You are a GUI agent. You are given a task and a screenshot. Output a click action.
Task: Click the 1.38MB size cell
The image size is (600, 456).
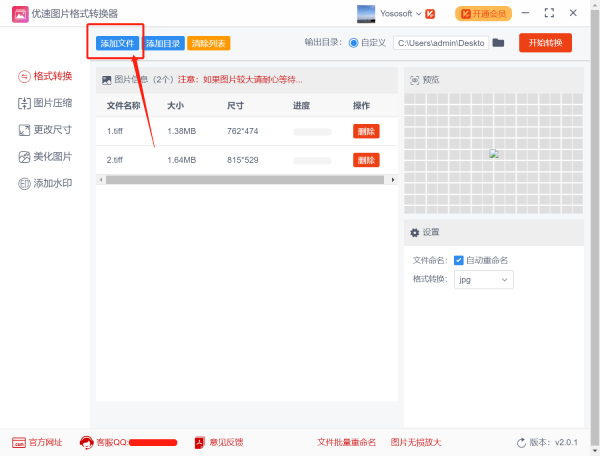click(x=181, y=131)
